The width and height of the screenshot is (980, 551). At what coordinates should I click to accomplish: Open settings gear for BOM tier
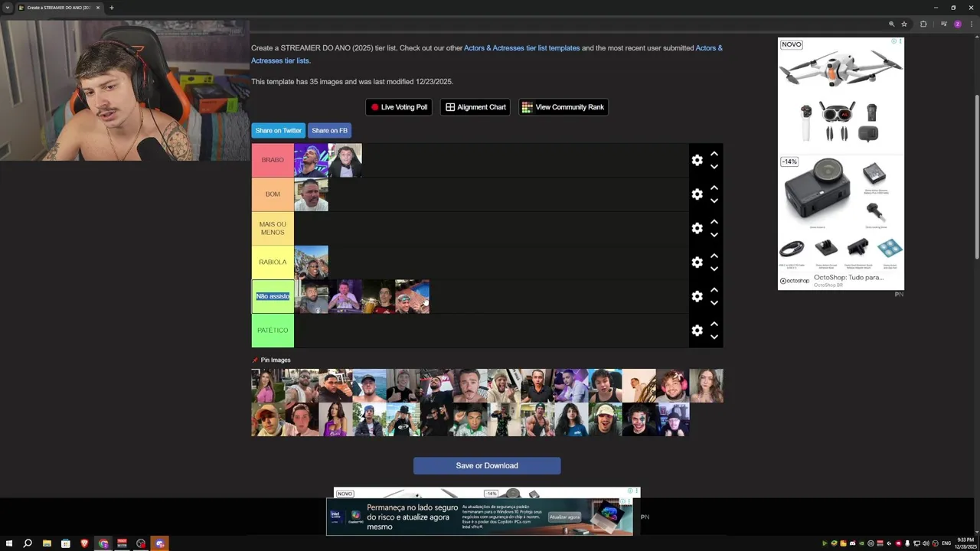697,194
